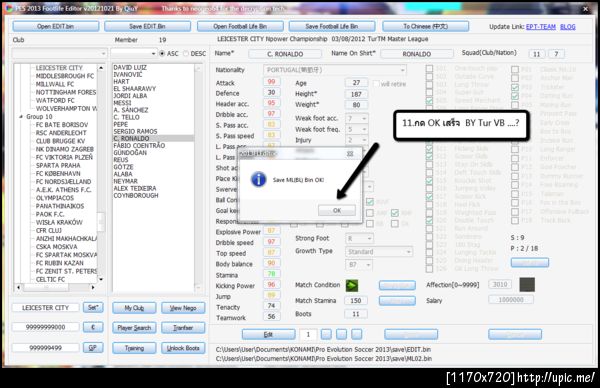Click the Edit button
Image resolution: width=600 pixels, height=388 pixels.
269,335
